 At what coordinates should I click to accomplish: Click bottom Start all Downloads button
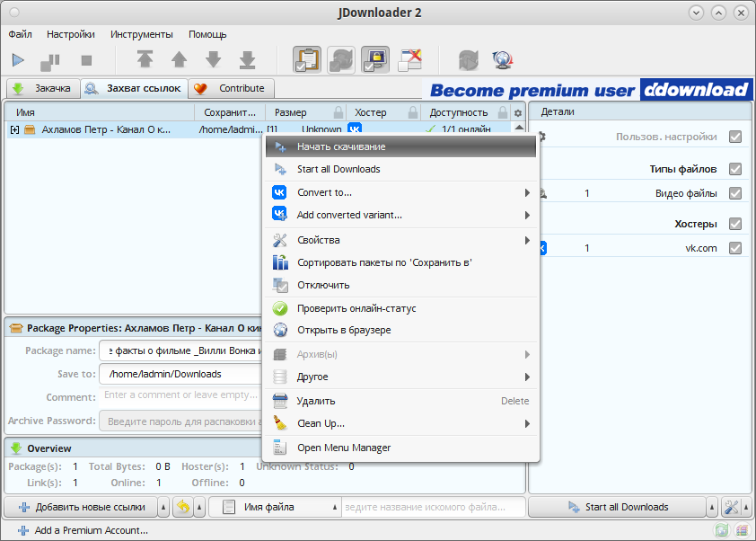click(618, 507)
